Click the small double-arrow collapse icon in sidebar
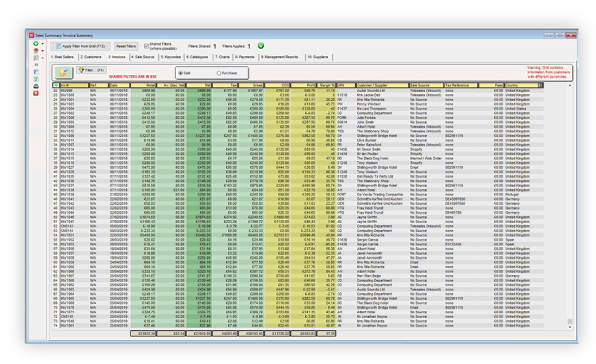This screenshot has width=596, height=364. pos(36,65)
